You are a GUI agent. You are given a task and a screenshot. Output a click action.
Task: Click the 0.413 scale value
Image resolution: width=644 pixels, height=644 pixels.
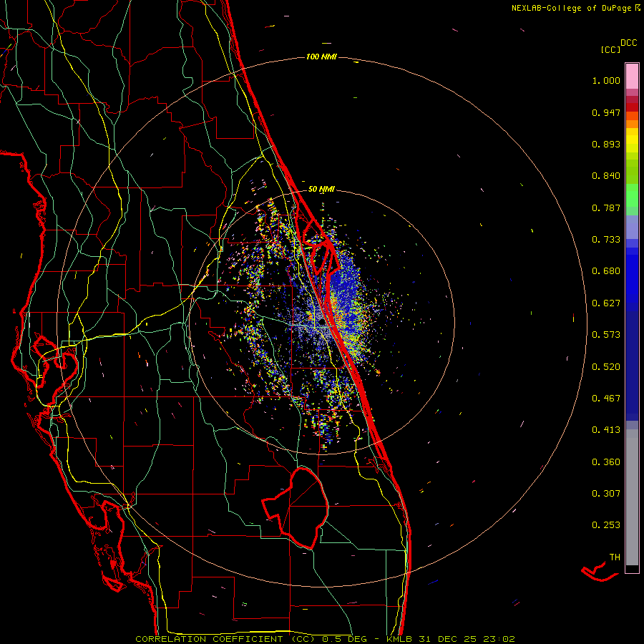(606, 430)
